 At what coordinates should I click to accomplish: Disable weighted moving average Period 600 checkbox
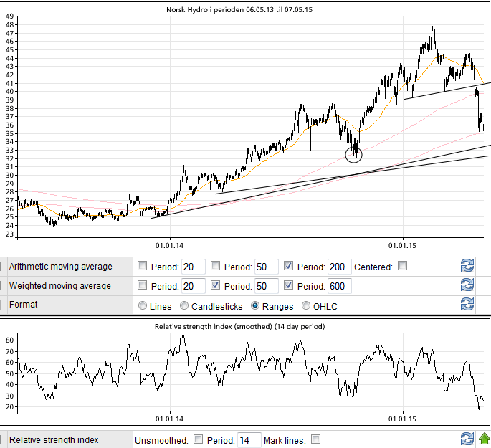click(x=289, y=285)
